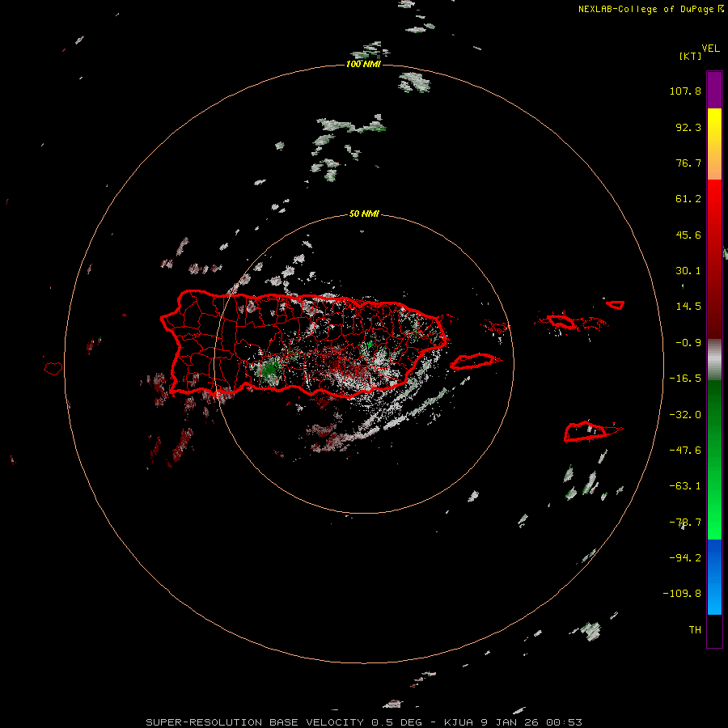The width and height of the screenshot is (728, 728).
Task: Click the Mona island outline west of Puerto Rico
Action: pyautogui.click(x=53, y=369)
